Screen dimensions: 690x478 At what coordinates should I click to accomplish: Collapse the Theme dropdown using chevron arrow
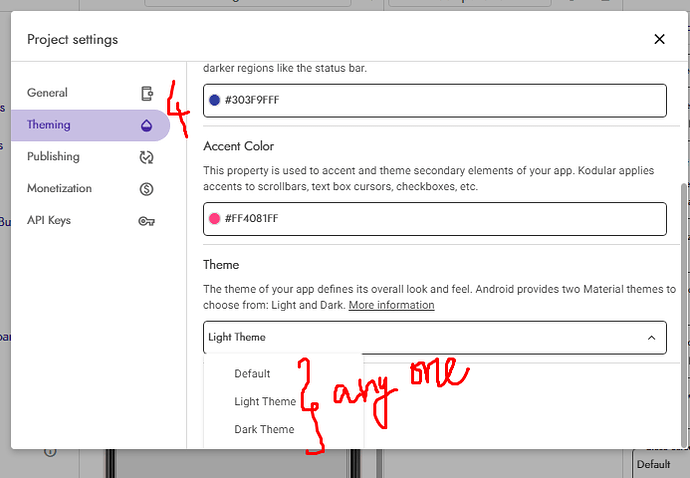click(651, 338)
